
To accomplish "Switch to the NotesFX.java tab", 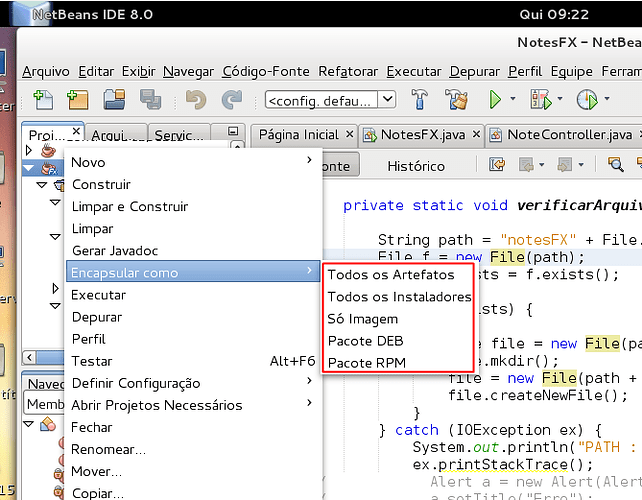I will tap(423, 135).
